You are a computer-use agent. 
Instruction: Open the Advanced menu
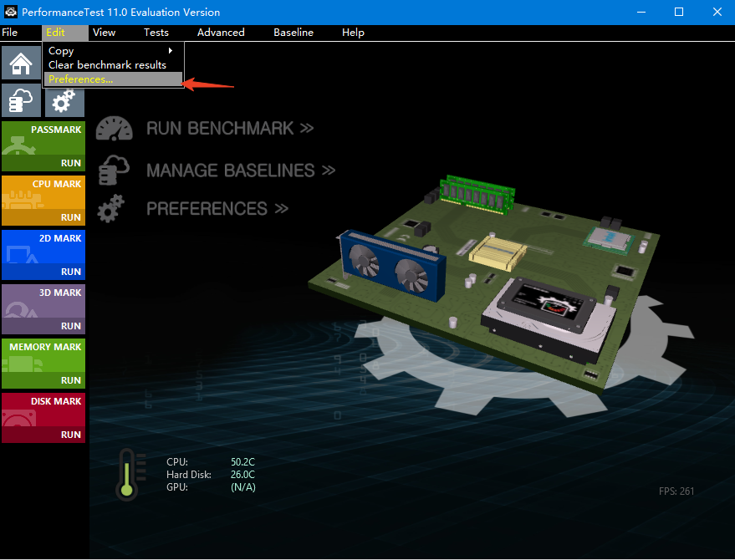221,33
